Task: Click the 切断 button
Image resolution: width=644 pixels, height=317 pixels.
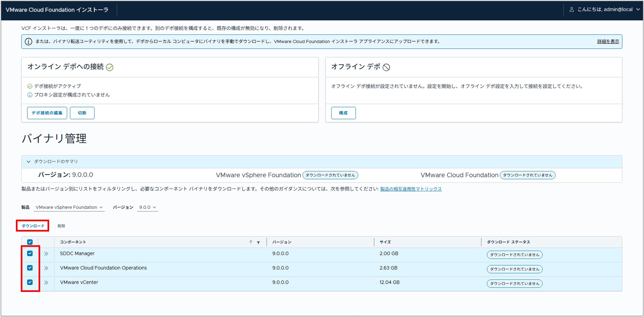Action: click(82, 113)
